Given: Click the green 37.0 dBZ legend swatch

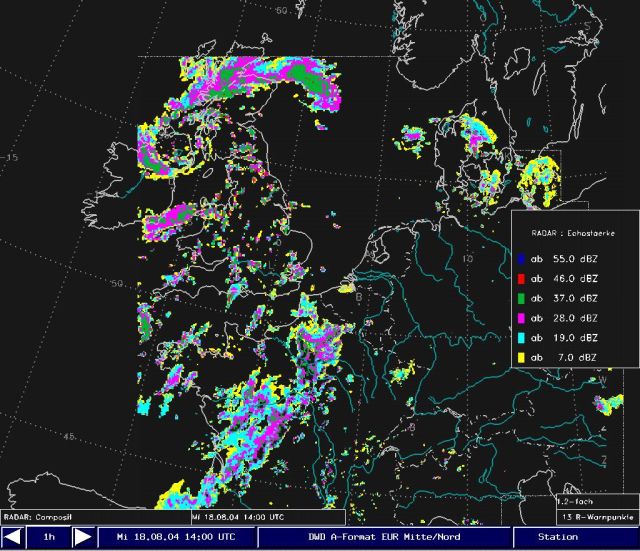Looking at the screenshot, I should point(522,298).
